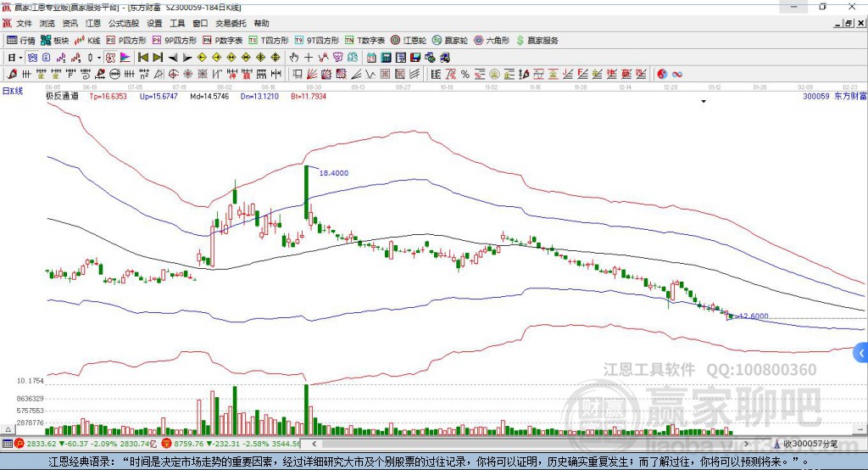Click the 300059 东方财富 stock label
This screenshot has width=868, height=470.
click(x=834, y=97)
